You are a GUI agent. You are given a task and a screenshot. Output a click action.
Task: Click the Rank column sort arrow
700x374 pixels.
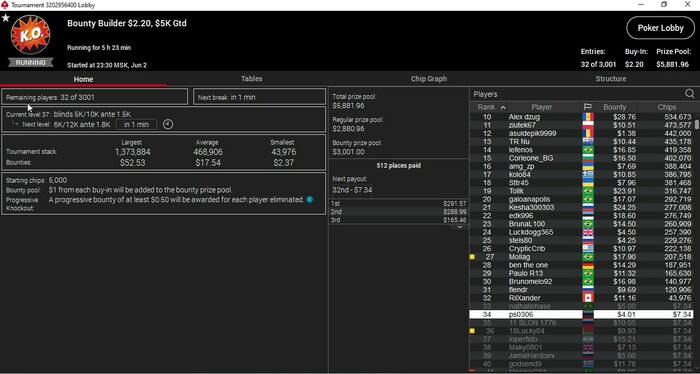pyautogui.click(x=503, y=107)
